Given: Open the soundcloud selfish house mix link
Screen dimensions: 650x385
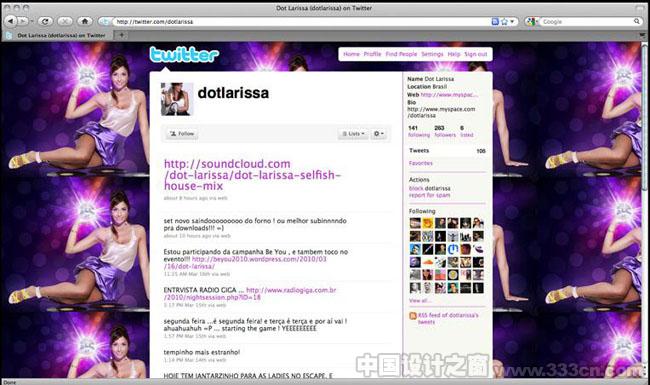Looking at the screenshot, I should pos(252,175).
